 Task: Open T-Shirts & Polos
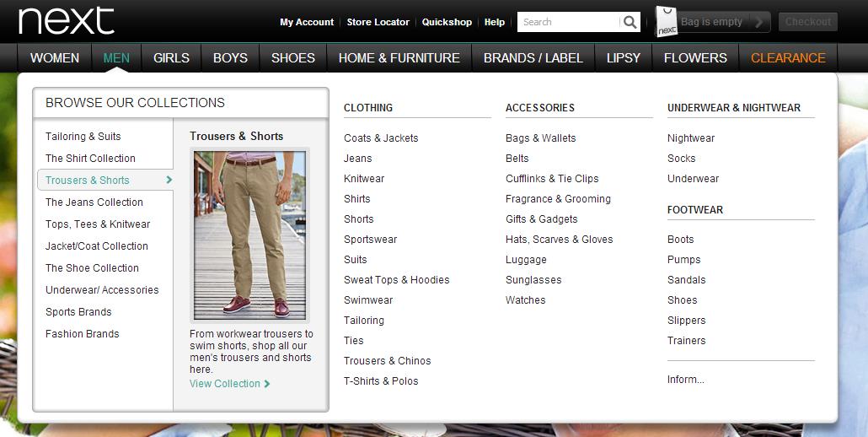tap(381, 381)
